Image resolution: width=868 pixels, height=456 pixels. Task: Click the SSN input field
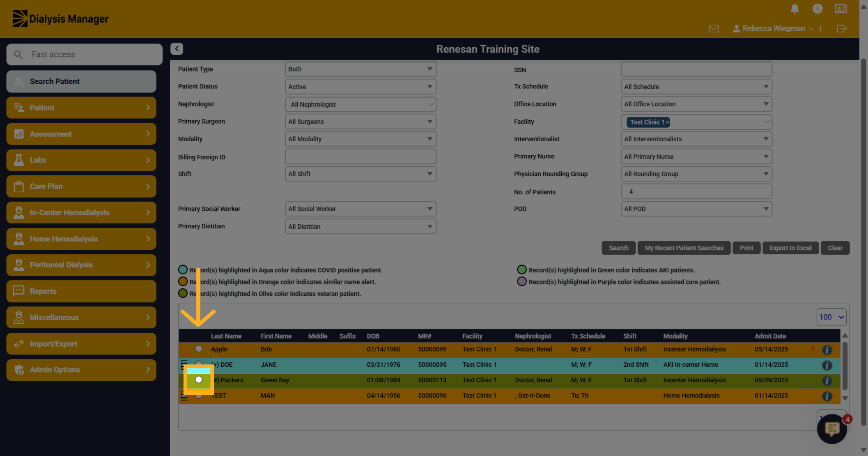(696, 69)
